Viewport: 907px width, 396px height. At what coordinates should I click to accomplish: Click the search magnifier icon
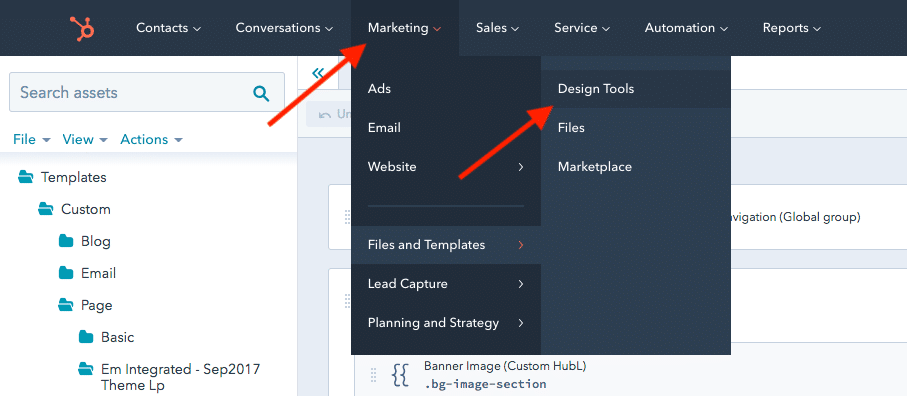pos(261,93)
